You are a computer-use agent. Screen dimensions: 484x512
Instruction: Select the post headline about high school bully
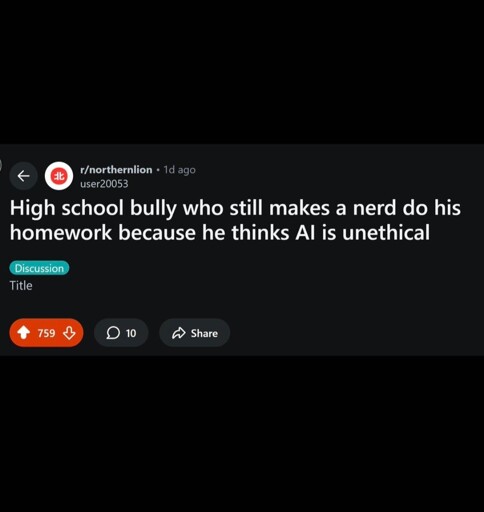click(235, 220)
